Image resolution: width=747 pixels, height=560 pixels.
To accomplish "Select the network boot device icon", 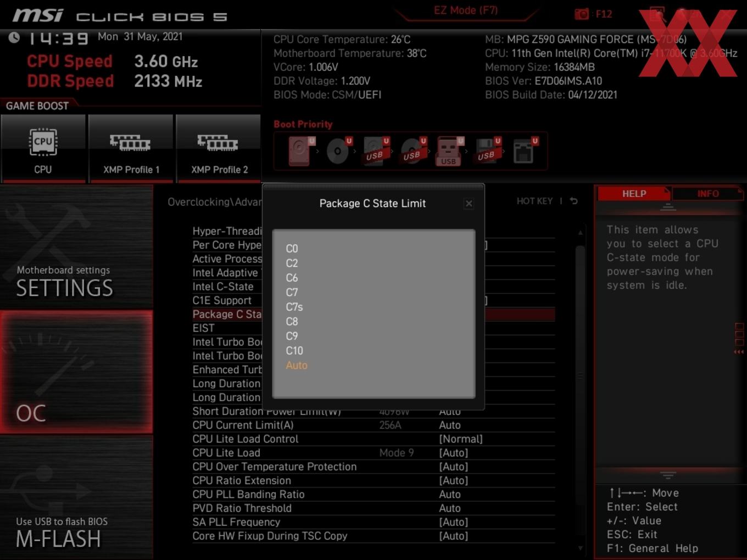I will [525, 151].
